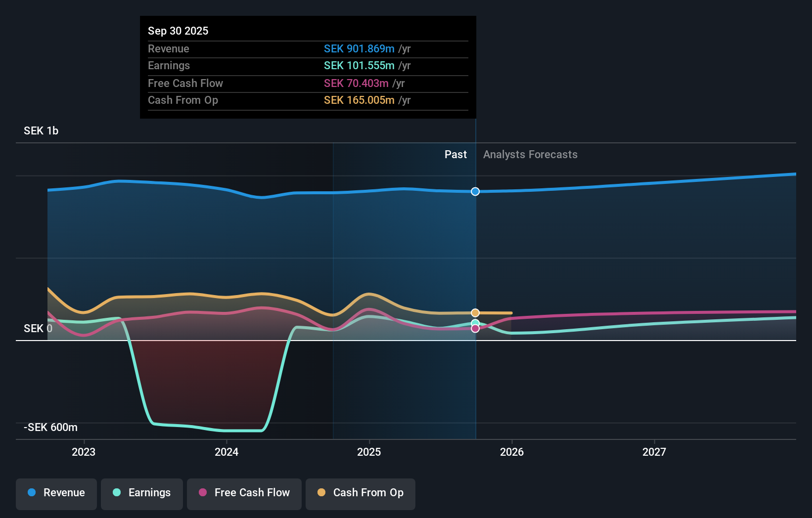812x518 pixels.
Task: Click the pink Free Cash Flow chart marker
Action: point(475,329)
